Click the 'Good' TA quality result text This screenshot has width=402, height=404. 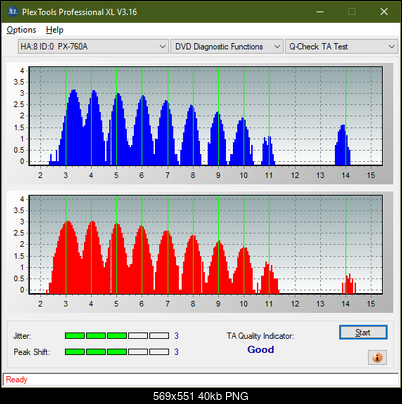click(x=261, y=350)
